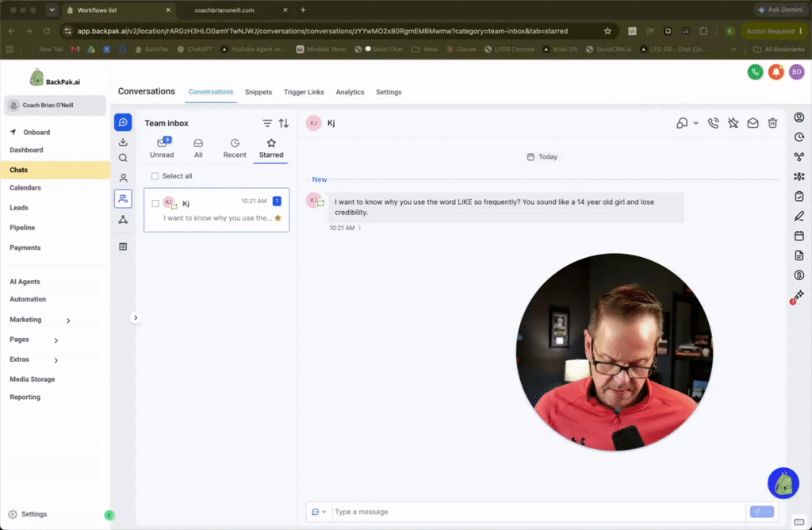812x530 pixels.
Task: Click the sort arrows icon in Team inbox
Action: click(x=284, y=123)
